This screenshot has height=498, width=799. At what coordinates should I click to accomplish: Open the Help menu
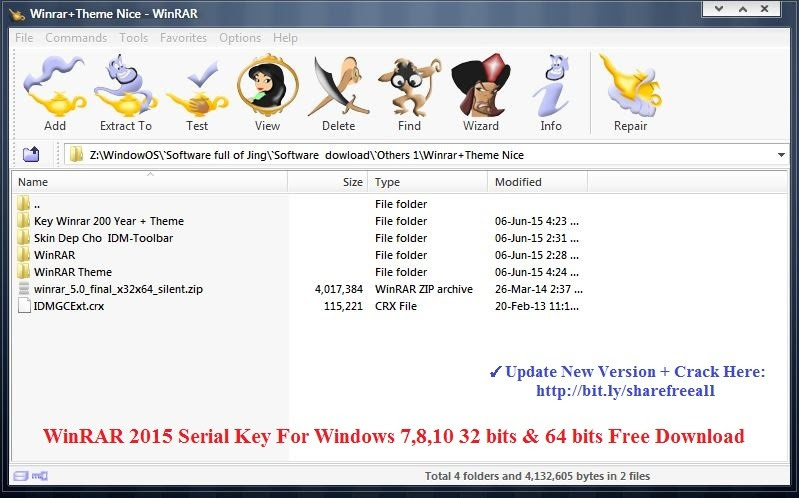(x=285, y=38)
